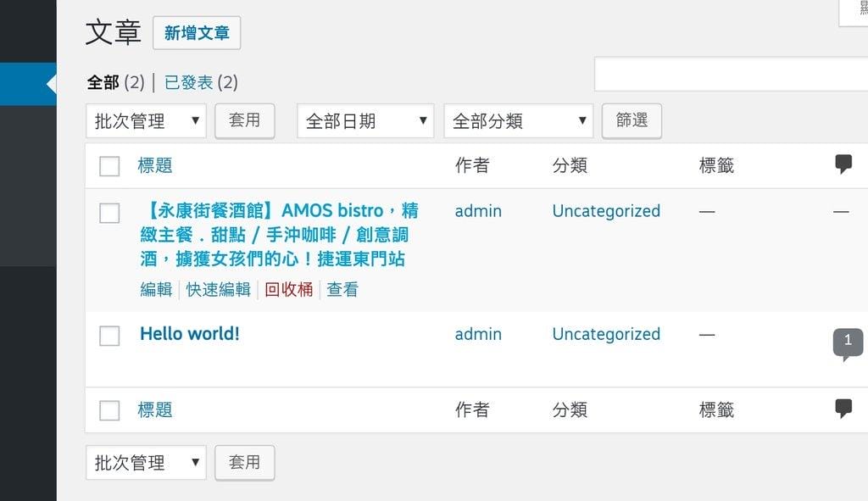This screenshot has height=501, width=868.
Task: Open the 全部日期 date filter dropdown
Action: click(x=365, y=120)
